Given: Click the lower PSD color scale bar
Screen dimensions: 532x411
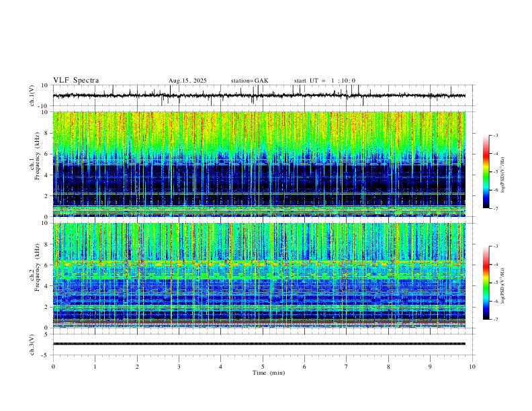Looking at the screenshot, I should click(486, 283).
